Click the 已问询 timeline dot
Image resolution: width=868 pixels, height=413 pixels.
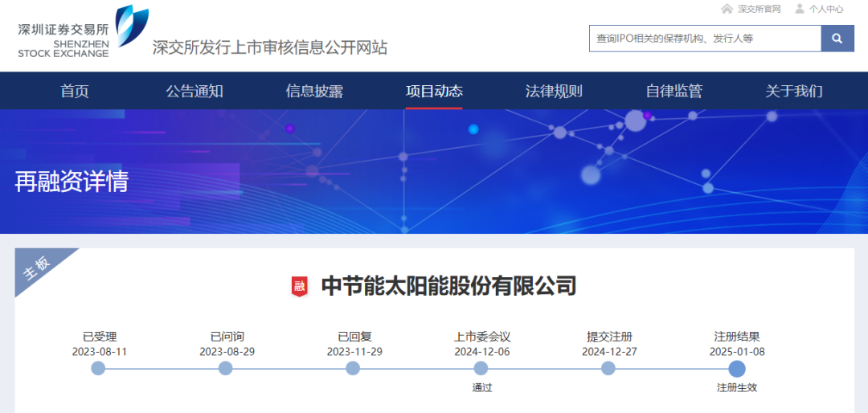coord(225,368)
